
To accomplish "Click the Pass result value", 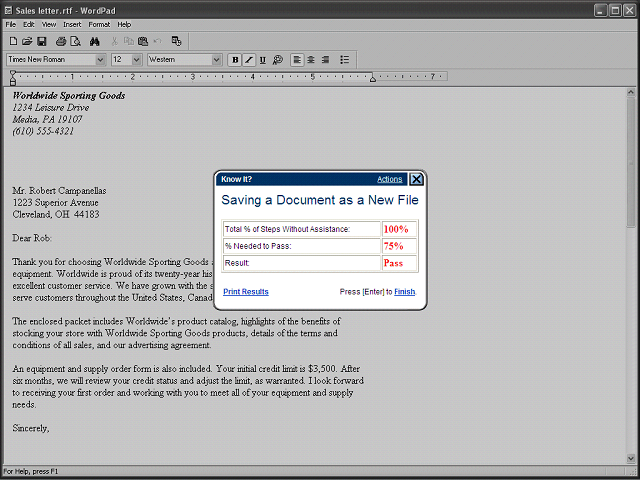I will [x=393, y=263].
